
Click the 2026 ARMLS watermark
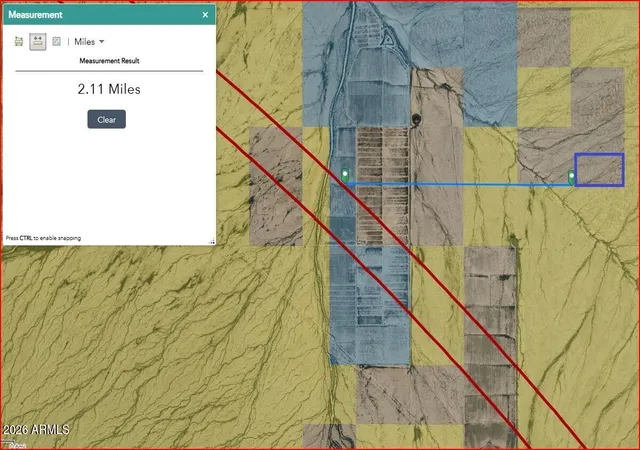pyautogui.click(x=36, y=430)
